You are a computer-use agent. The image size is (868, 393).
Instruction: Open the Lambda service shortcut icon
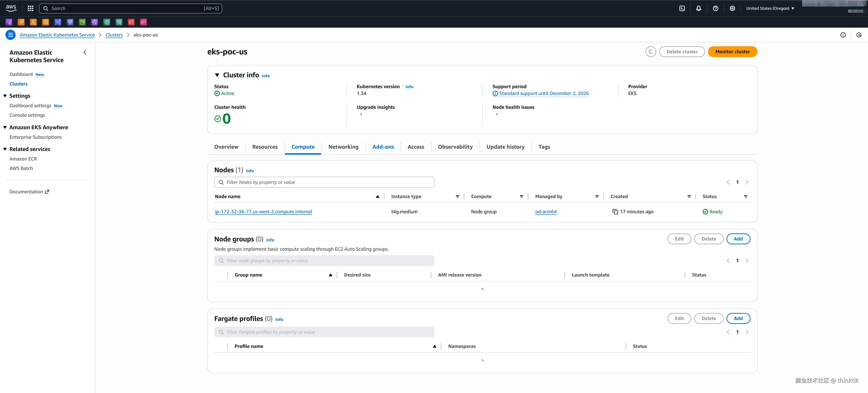(x=33, y=22)
